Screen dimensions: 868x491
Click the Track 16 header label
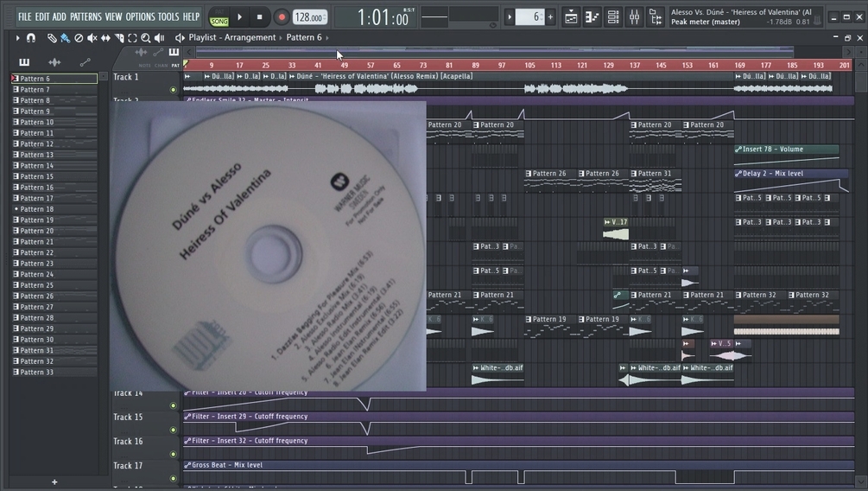click(128, 442)
